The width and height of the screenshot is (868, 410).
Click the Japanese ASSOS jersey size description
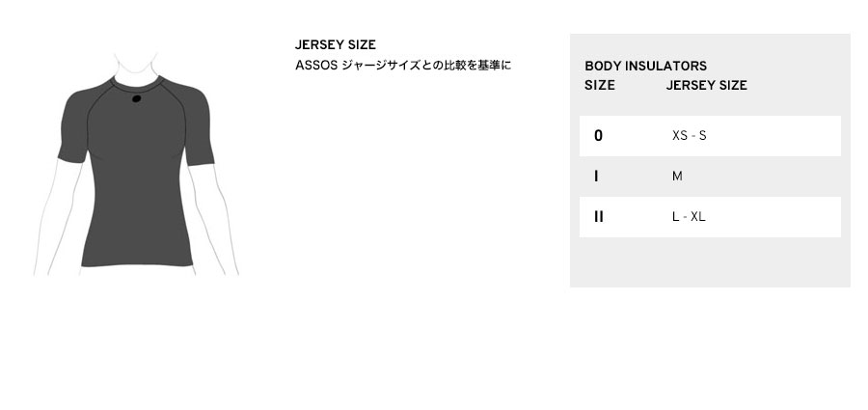(x=403, y=66)
